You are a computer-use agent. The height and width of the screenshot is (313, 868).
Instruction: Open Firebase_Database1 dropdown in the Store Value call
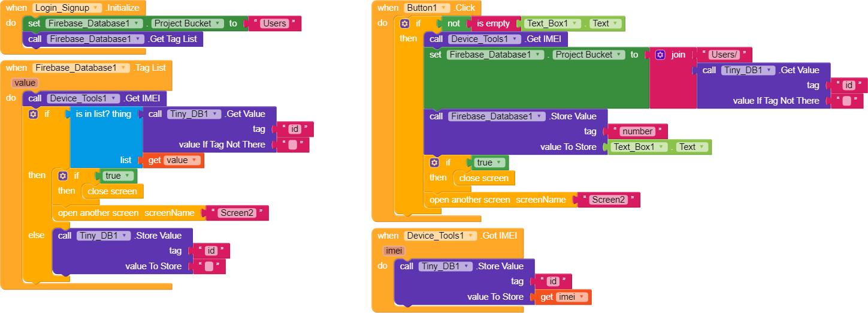coord(497,116)
